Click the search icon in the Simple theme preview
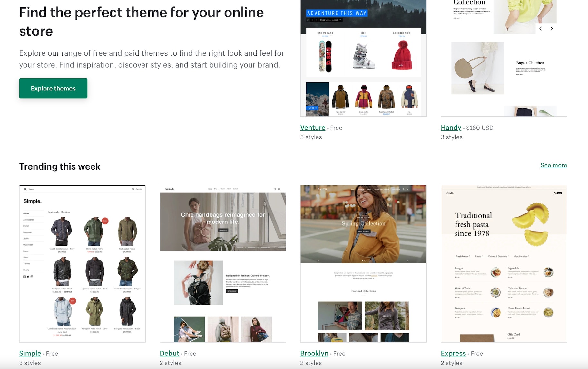The height and width of the screenshot is (369, 588). pyautogui.click(x=25, y=189)
